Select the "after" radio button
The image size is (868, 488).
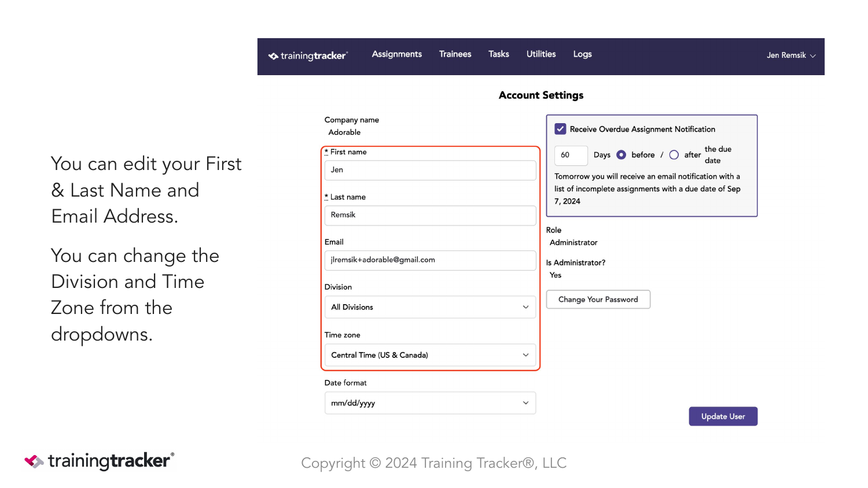click(674, 155)
